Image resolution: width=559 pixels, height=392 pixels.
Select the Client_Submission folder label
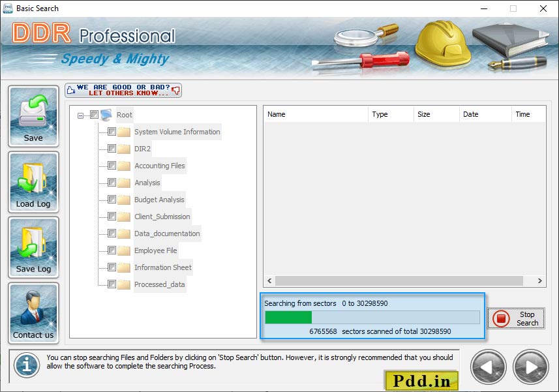162,217
